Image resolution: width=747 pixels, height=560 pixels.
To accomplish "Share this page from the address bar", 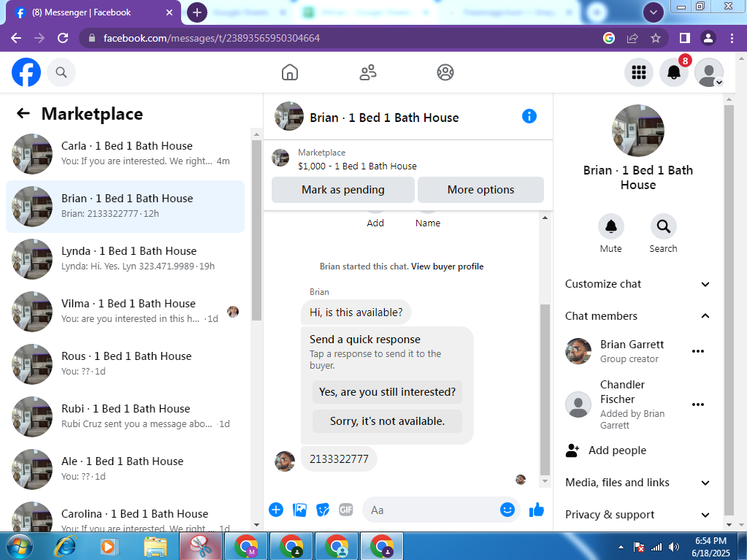I will [632, 38].
